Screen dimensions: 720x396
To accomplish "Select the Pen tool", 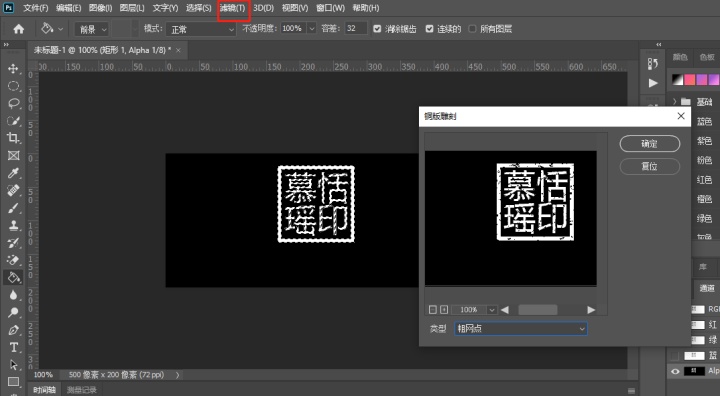I will 13,330.
